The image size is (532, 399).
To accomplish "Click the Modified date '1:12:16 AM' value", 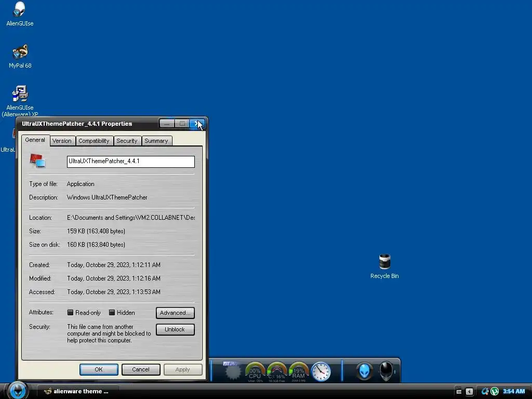I will (x=114, y=278).
